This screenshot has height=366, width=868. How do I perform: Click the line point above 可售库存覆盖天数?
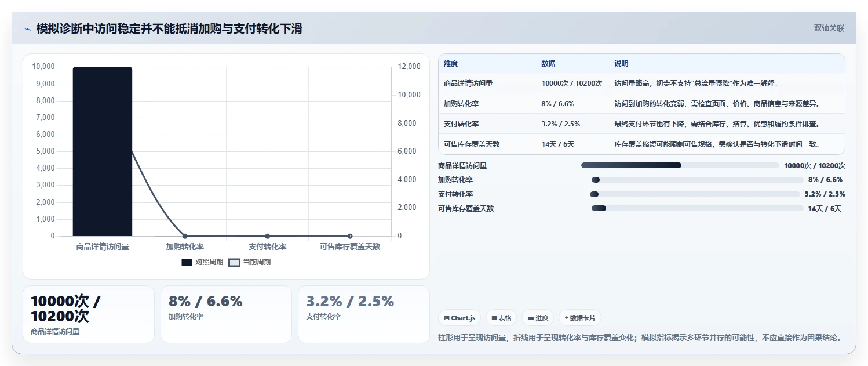(x=349, y=236)
